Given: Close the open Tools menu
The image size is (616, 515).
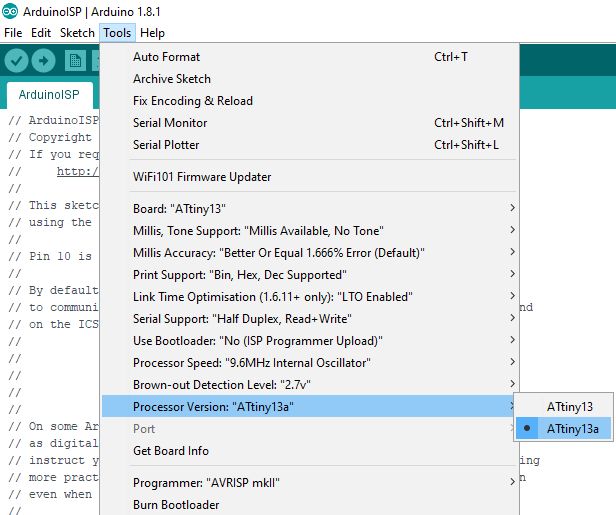Looking at the screenshot, I should pos(117,33).
